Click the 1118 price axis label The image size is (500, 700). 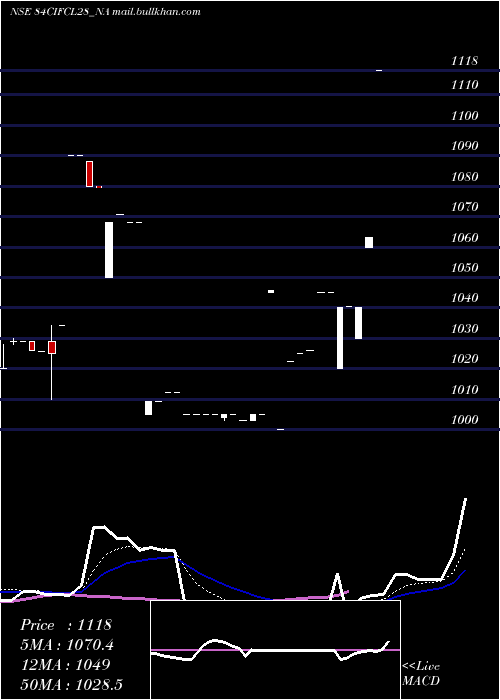[464, 61]
